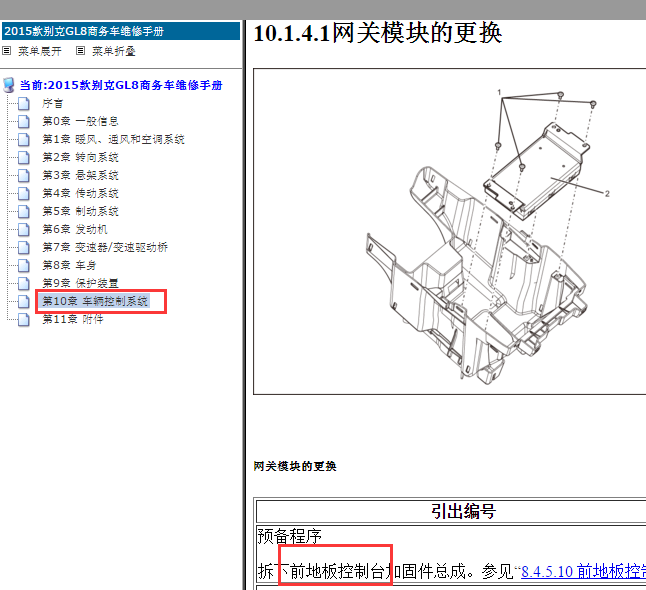
Task: Open 第6章 发动机 chapter
Action: (x=75, y=229)
